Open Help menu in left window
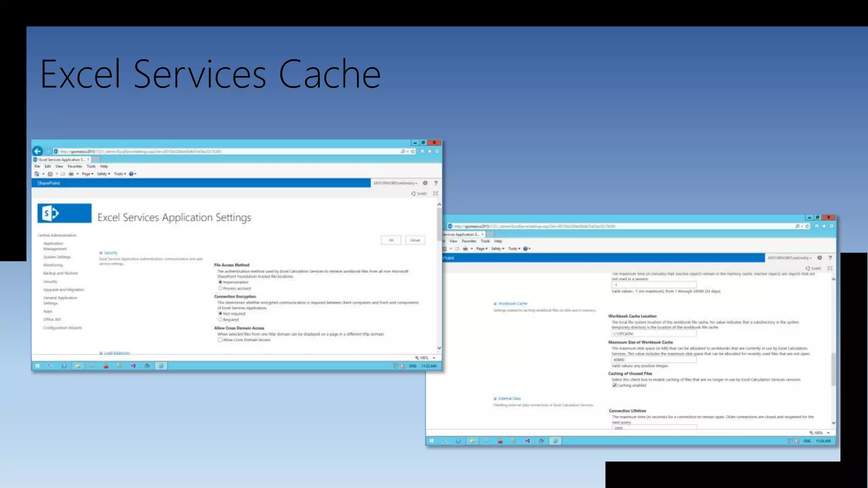Viewport: 868px width, 488px height. 104,166
